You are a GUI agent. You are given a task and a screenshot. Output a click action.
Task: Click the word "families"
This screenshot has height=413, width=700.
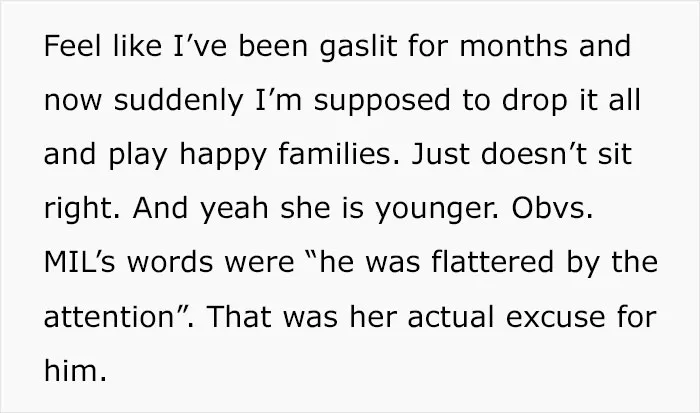pos(338,154)
